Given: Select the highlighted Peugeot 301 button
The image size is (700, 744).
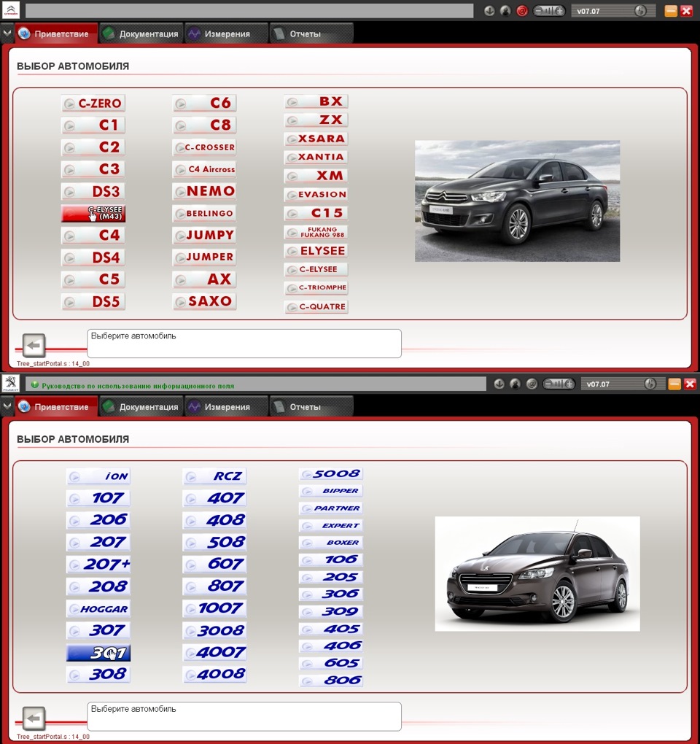Looking at the screenshot, I should coord(98,653).
